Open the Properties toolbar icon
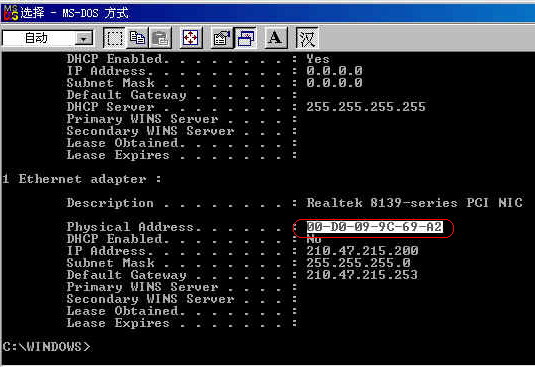The image size is (535, 367). click(x=222, y=38)
